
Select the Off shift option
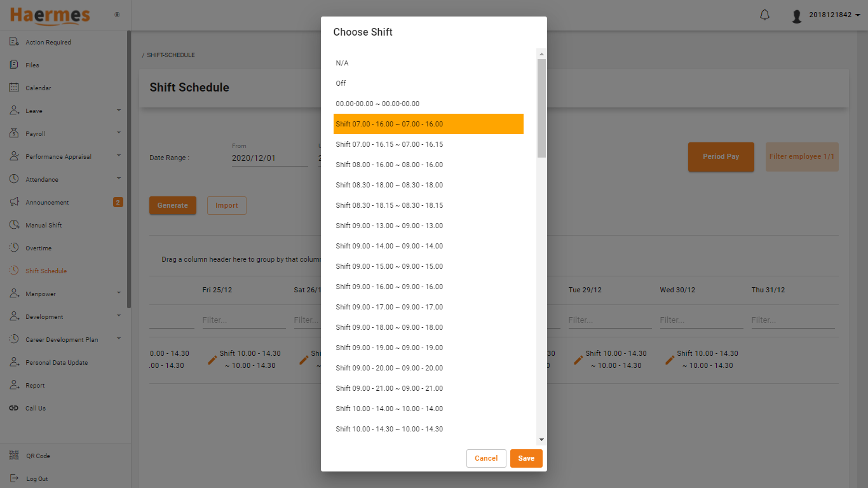428,83
